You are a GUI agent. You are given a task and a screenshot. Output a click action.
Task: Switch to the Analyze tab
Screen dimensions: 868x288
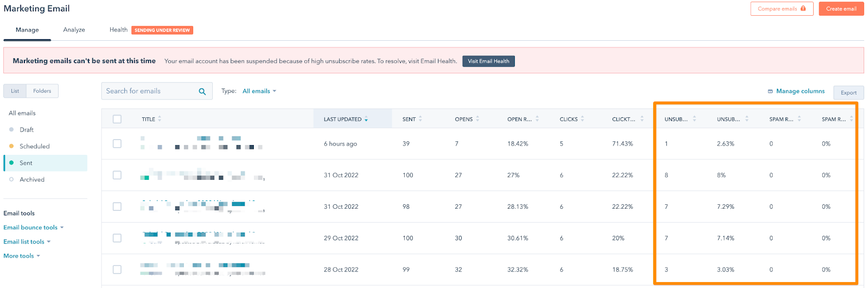coord(74,30)
